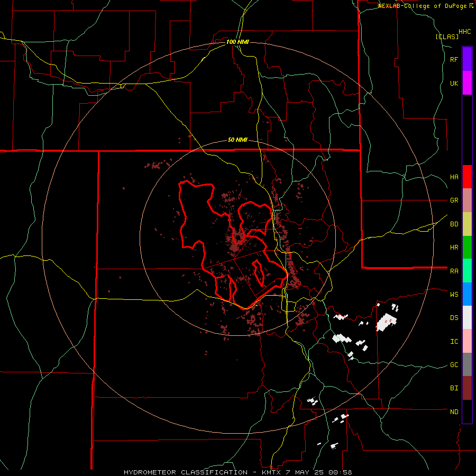This screenshot has height=476, width=476.
Task: Click the ND black legend swatch
Action: tap(467, 411)
